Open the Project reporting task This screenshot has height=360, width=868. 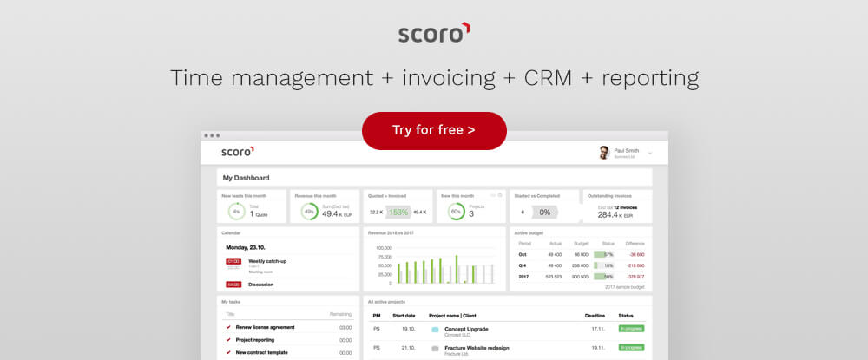click(x=255, y=340)
